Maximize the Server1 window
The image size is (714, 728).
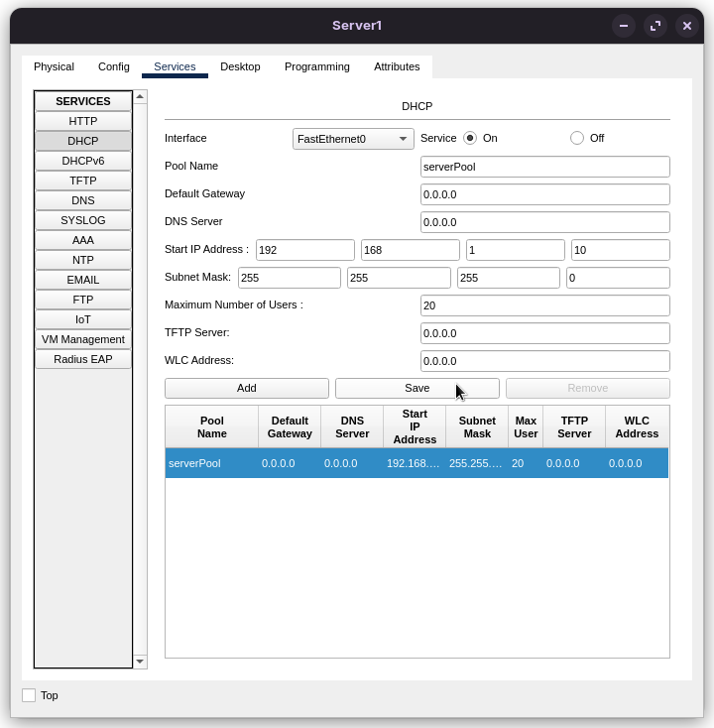coord(655,26)
